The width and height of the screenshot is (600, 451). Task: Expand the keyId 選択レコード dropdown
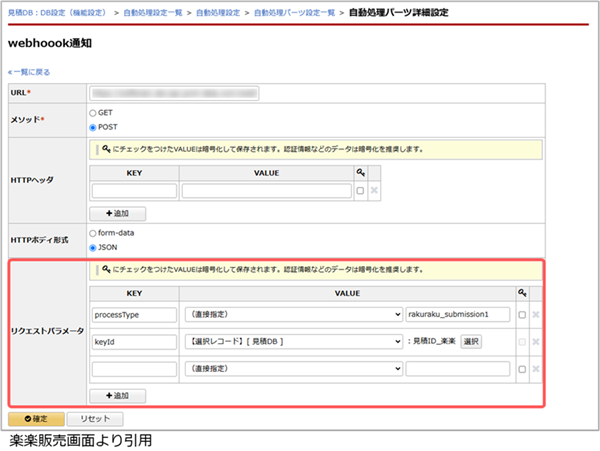click(x=292, y=341)
